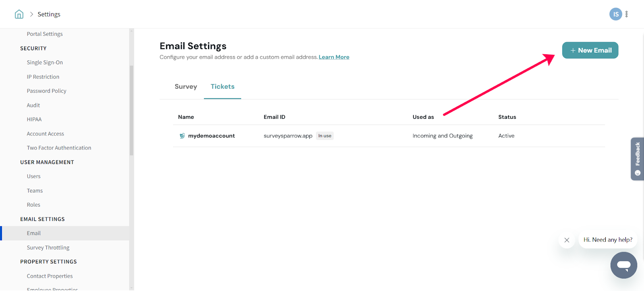
Task: Go to IP Restriction settings
Action: pyautogui.click(x=43, y=77)
